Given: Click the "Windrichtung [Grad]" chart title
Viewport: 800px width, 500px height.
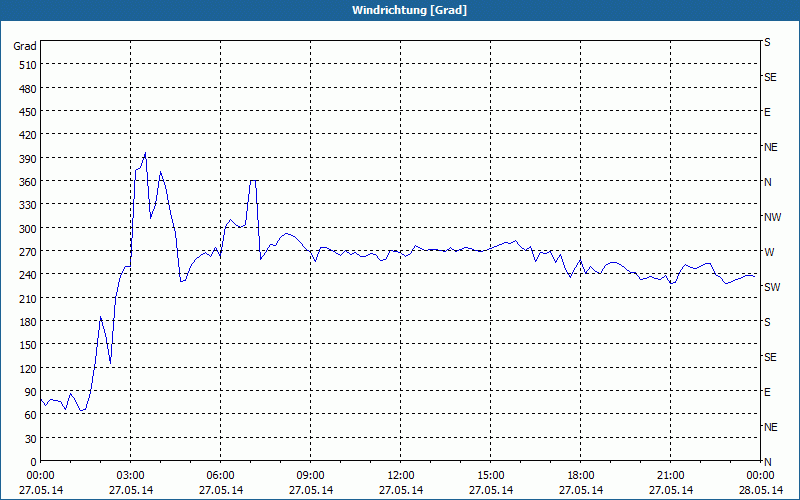Looking at the screenshot, I should pyautogui.click(x=409, y=10).
